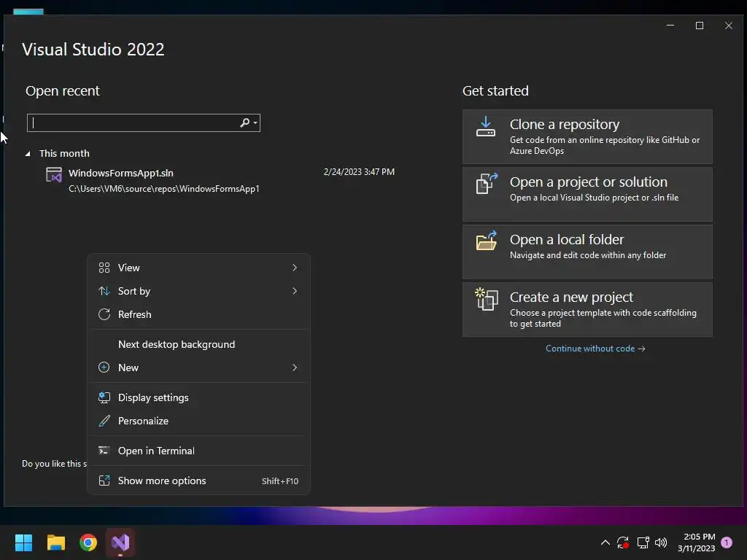747x560 pixels.
Task: Click the Open a local folder icon
Action: pyautogui.click(x=487, y=241)
